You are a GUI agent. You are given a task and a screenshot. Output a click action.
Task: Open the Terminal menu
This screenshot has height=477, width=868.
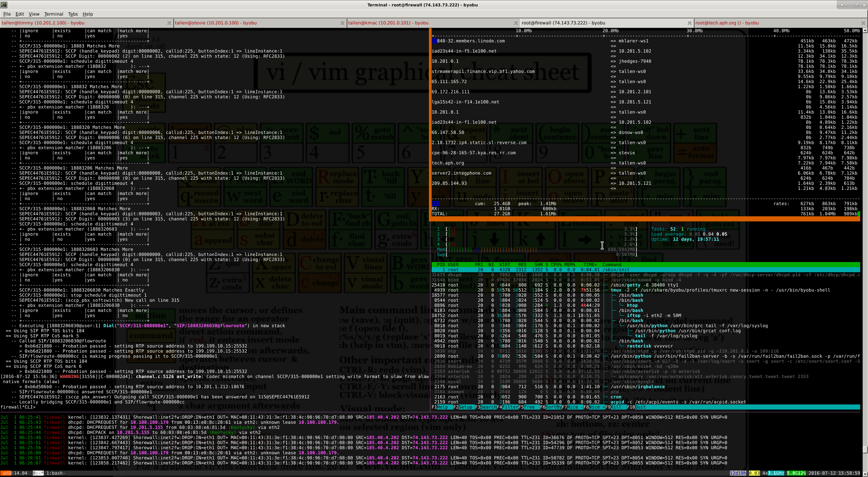point(54,14)
